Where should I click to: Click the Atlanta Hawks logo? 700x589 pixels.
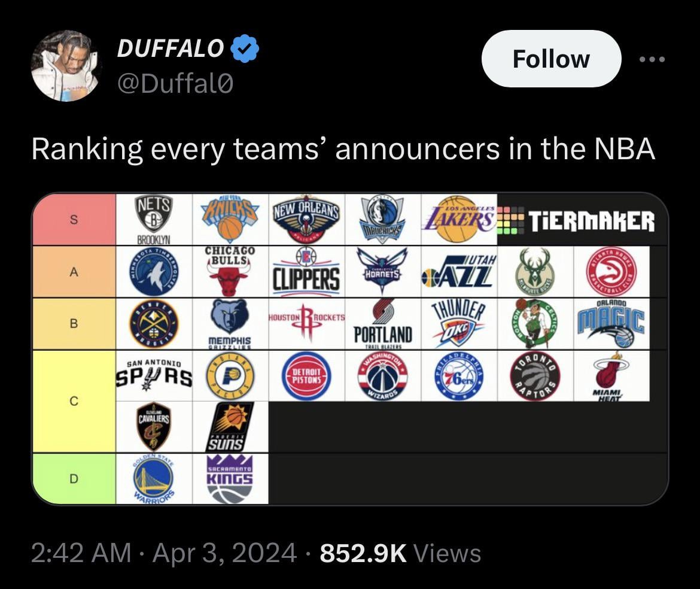click(611, 271)
